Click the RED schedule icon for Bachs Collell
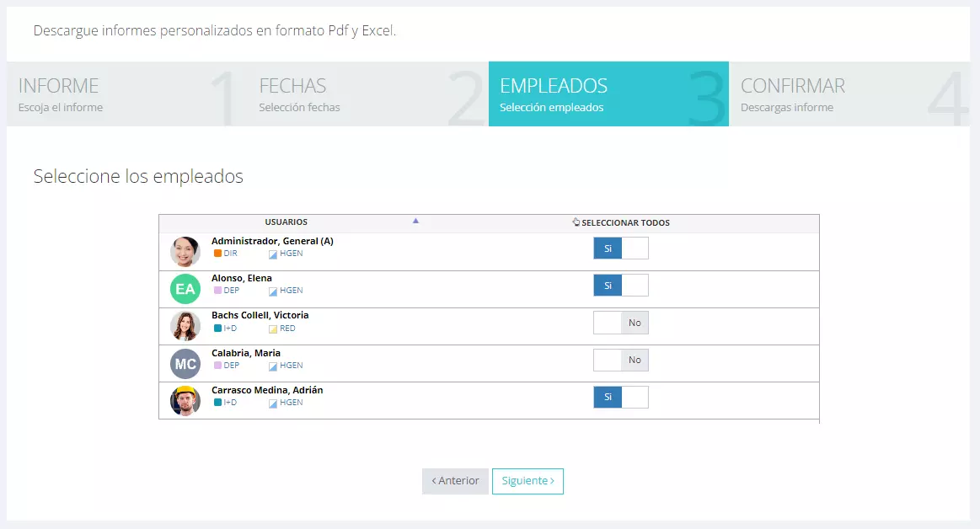 (x=272, y=329)
